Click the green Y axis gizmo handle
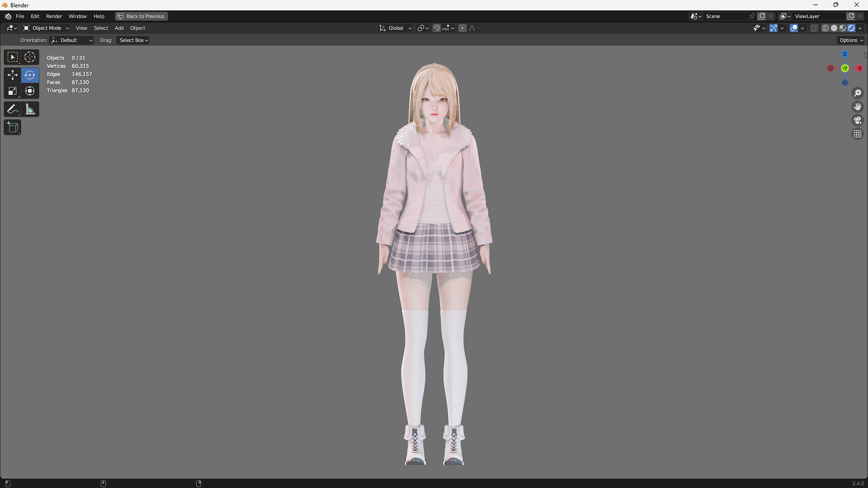Screen dimensions: 868x488 [x=845, y=68]
